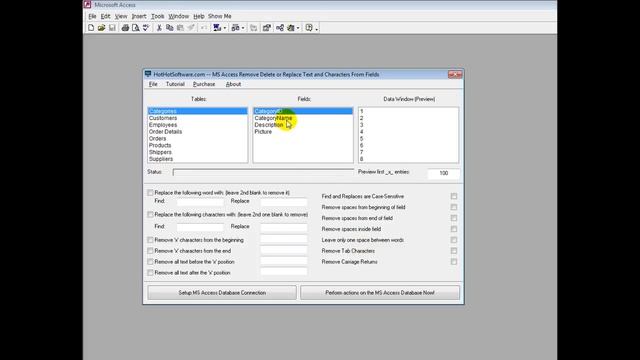Open the Access Window menu
This screenshot has width=640, height=360.
click(179, 16)
